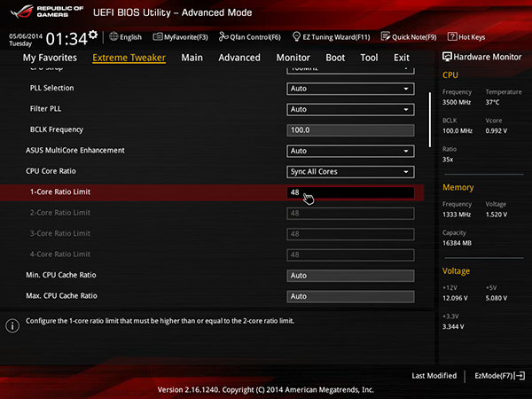This screenshot has height=399, width=532.
Task: Open the CPU Core Ratio dropdown
Action: point(350,172)
